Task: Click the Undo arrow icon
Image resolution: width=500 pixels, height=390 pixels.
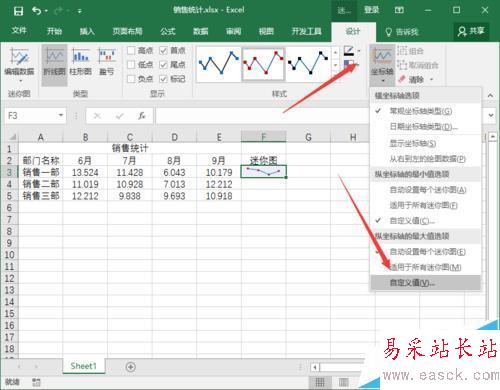Action: coord(37,11)
